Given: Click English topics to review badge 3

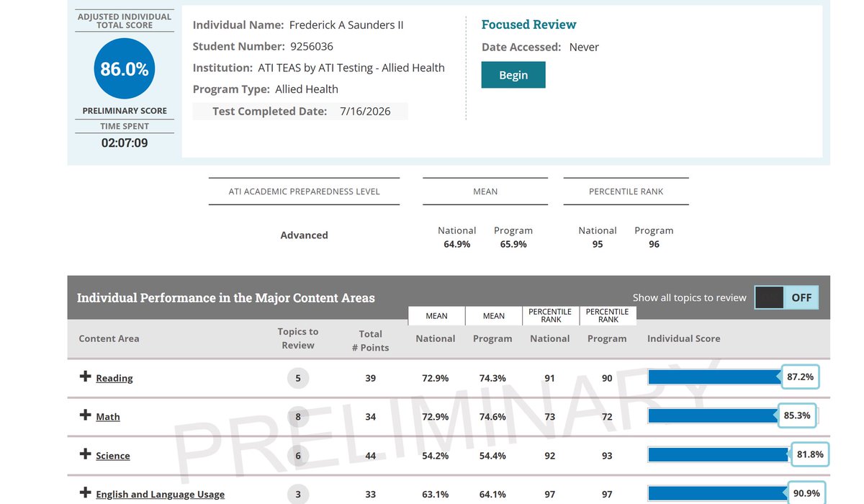Looking at the screenshot, I should (x=298, y=494).
